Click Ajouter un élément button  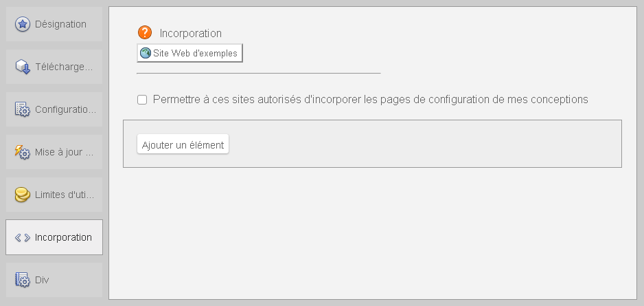point(183,144)
